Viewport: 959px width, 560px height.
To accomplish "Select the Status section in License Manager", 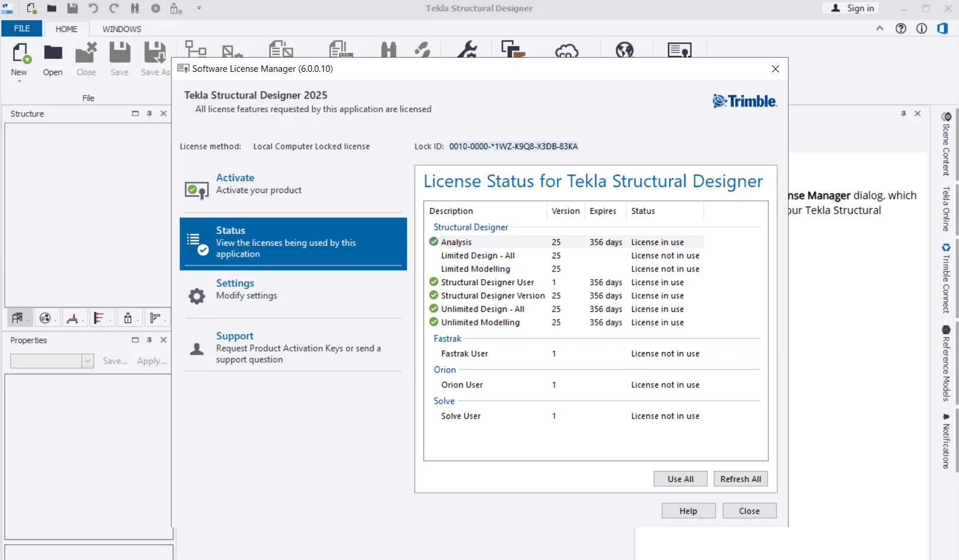I will [293, 243].
